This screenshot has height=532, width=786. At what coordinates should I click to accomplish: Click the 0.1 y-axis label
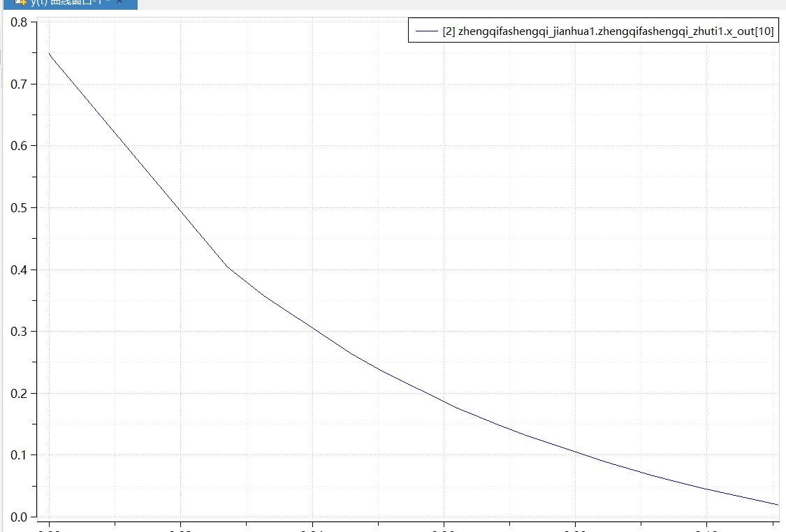point(19,455)
